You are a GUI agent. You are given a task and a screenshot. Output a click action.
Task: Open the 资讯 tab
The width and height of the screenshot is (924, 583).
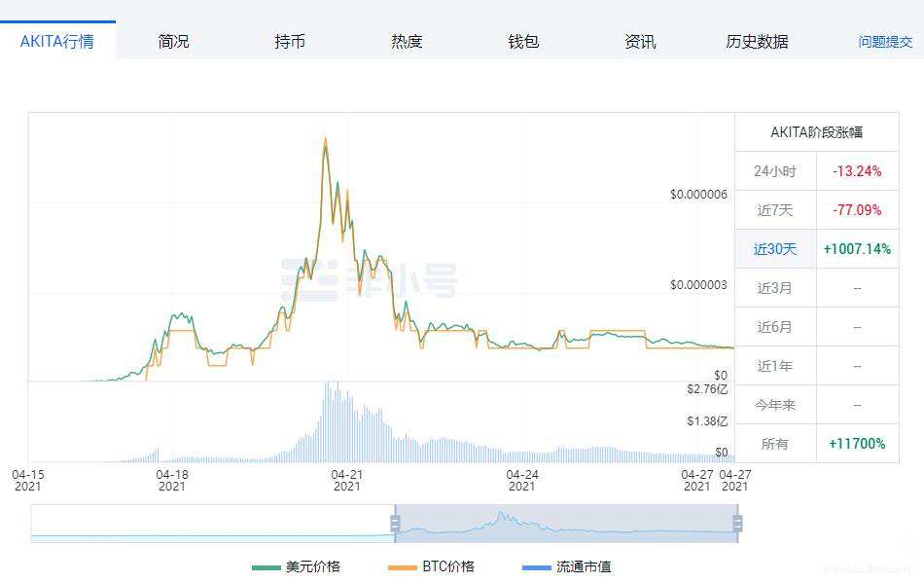[x=640, y=41]
